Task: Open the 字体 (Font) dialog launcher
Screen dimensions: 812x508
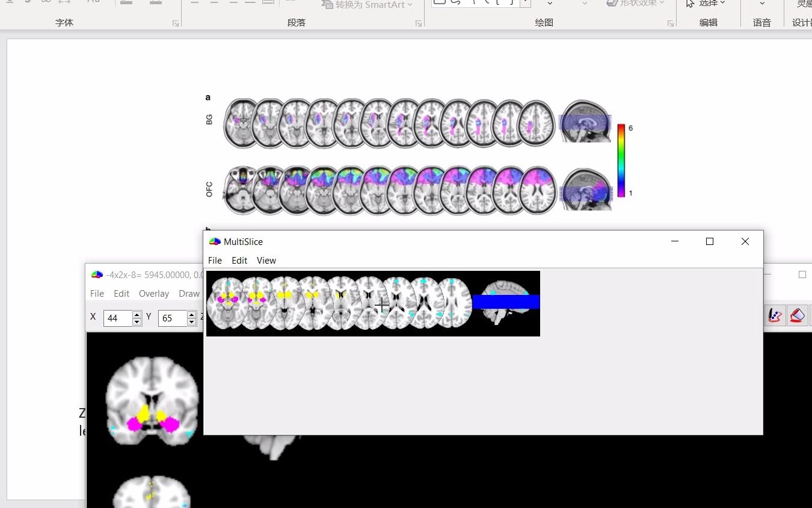Action: point(176,23)
